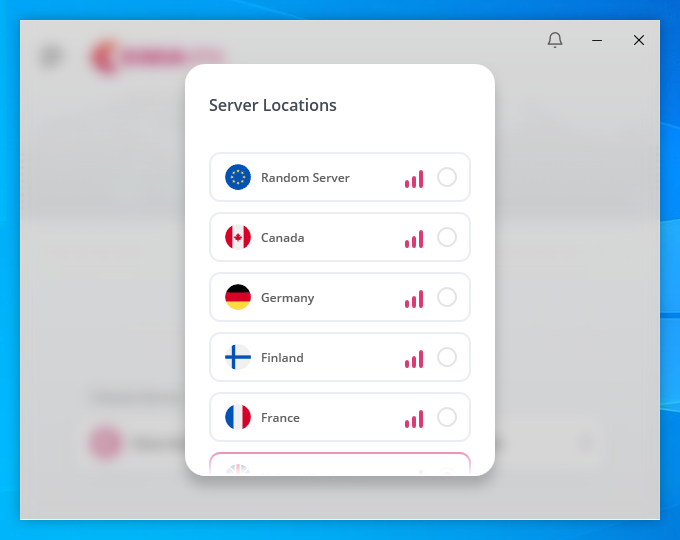Minimize the VPN application window
The width and height of the screenshot is (680, 540).
[x=597, y=40]
